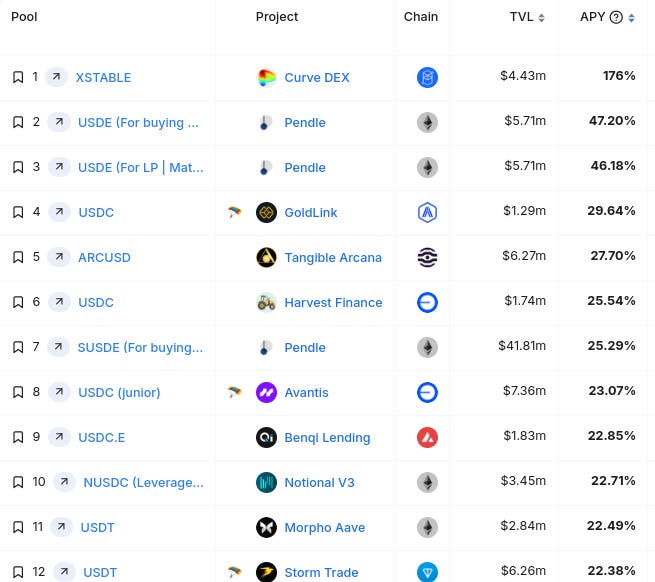Click the Fantom chain icon for XSTABLE
The height and width of the screenshot is (582, 655).
427,77
